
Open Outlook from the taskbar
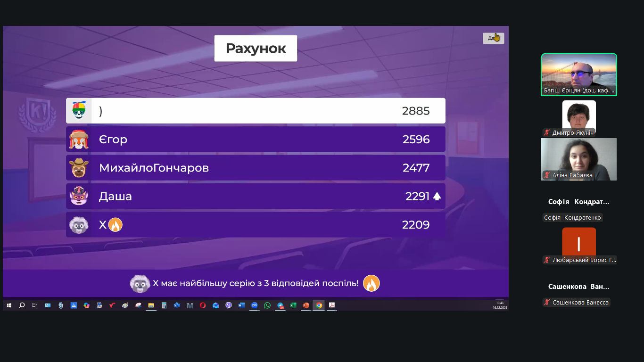coord(215,305)
